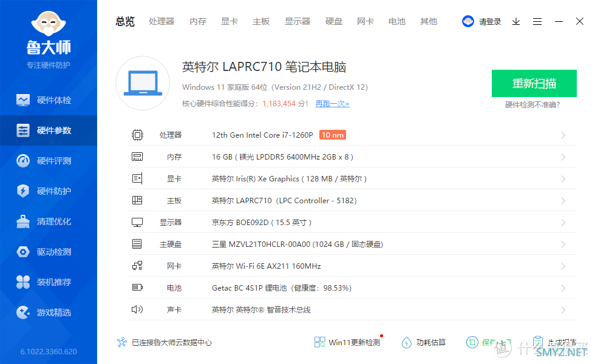Click the sound card speaker icon
The width and height of the screenshot is (595, 364).
click(137, 309)
